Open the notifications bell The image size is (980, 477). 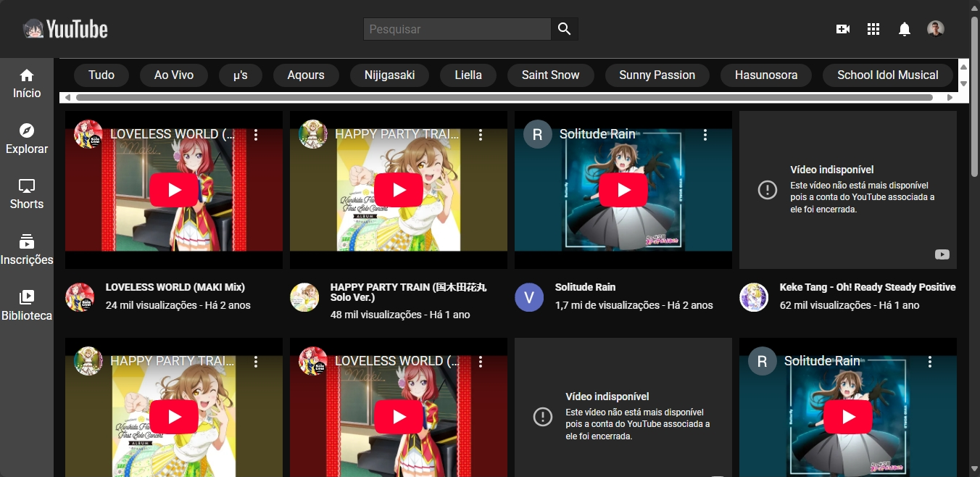click(x=905, y=29)
